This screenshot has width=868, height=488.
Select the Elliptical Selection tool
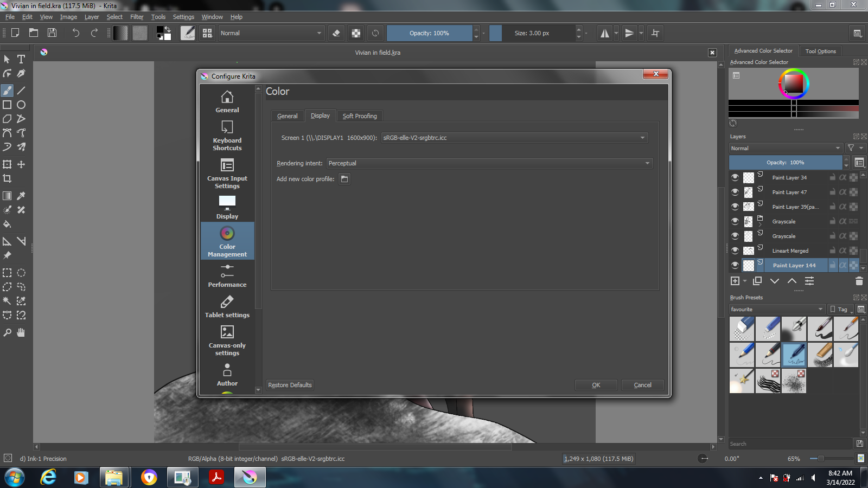pyautogui.click(x=21, y=273)
